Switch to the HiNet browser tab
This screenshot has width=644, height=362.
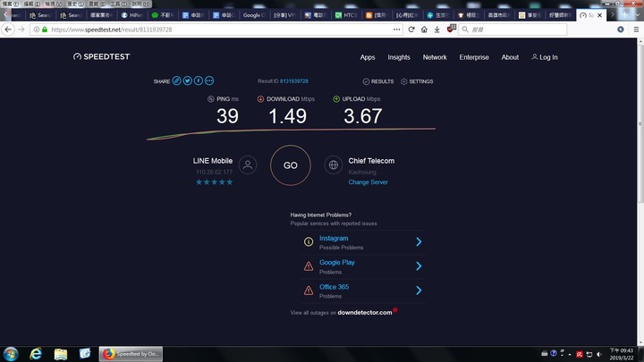[x=131, y=15]
